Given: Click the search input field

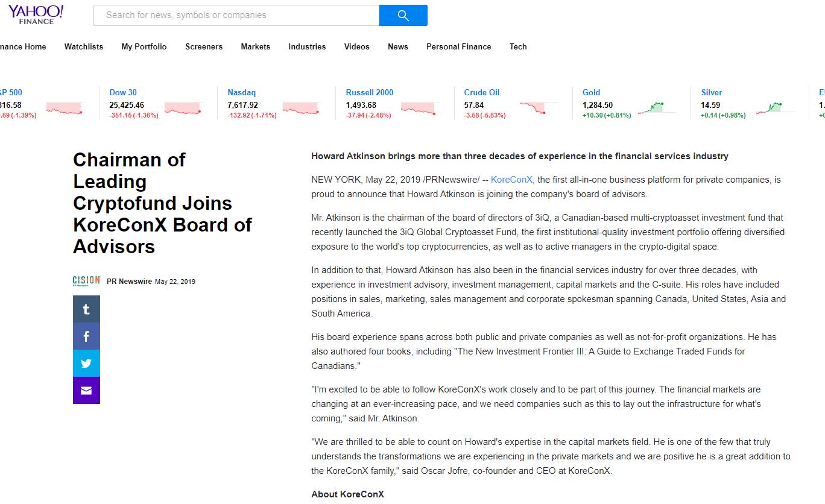Looking at the screenshot, I should pyautogui.click(x=236, y=16).
